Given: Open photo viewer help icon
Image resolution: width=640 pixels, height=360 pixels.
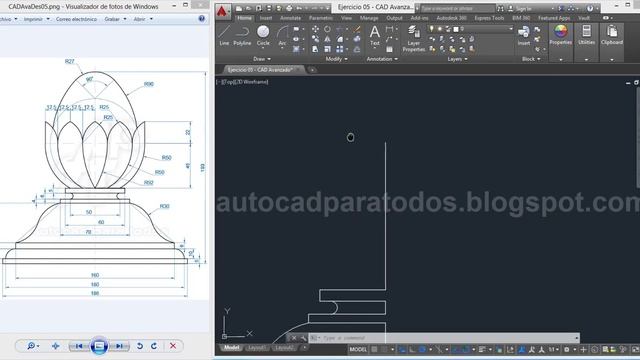Looking at the screenshot, I should coord(202,18).
